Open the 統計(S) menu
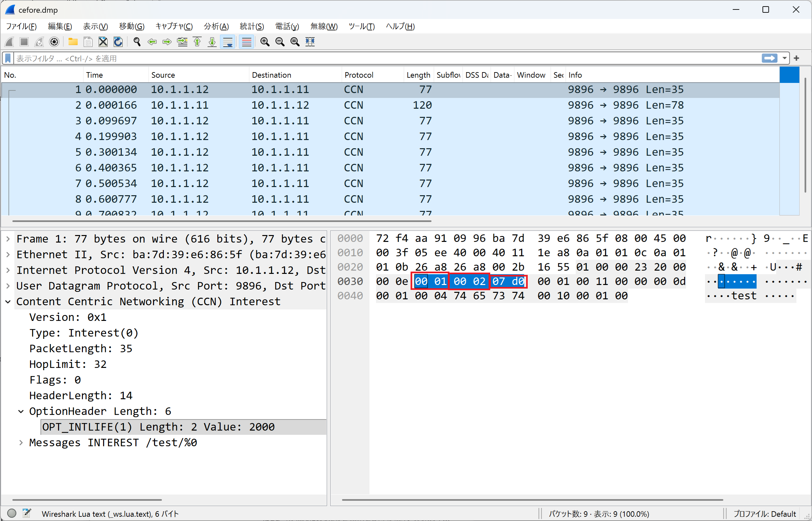This screenshot has height=521, width=812. (x=252, y=26)
